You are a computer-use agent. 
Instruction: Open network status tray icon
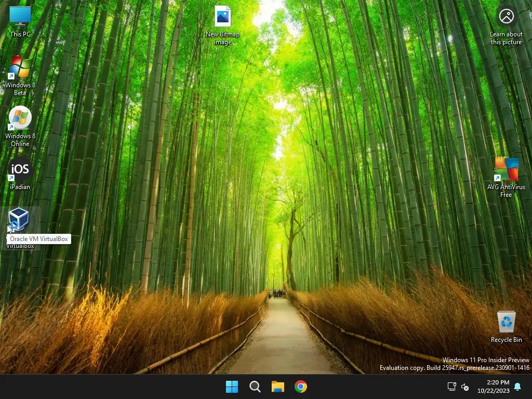(451, 387)
